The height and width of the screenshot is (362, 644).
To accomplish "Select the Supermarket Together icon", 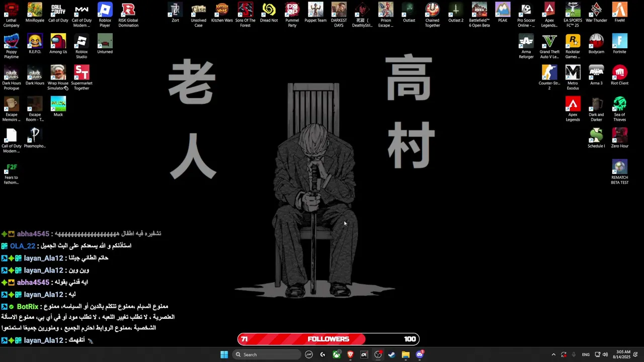I will pos(82,78).
